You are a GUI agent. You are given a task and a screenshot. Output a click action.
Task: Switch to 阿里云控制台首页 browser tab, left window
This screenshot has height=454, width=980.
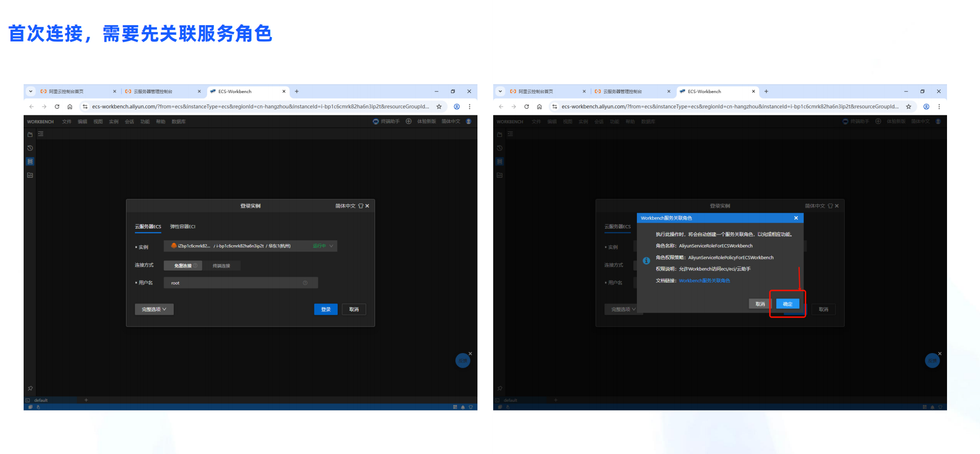click(x=79, y=91)
